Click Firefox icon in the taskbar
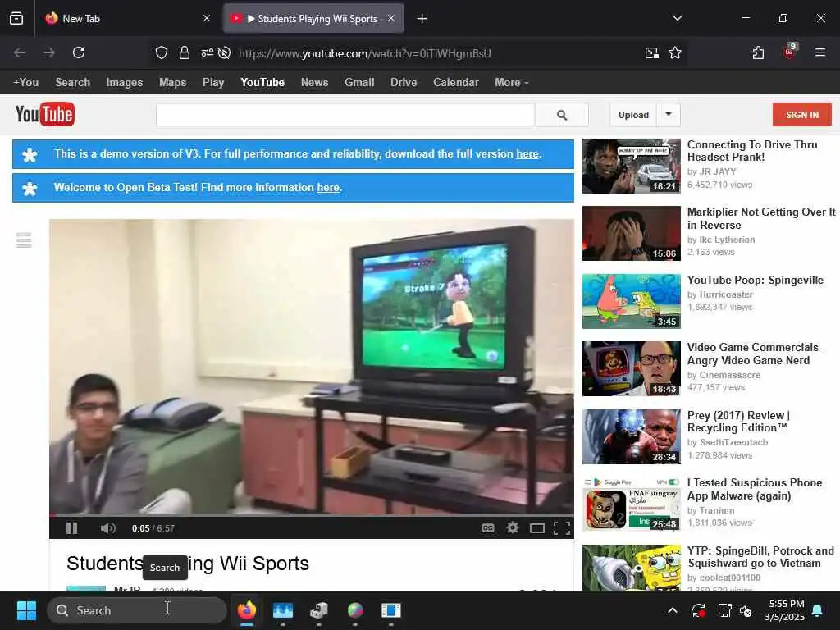The width and height of the screenshot is (840, 630). click(246, 610)
